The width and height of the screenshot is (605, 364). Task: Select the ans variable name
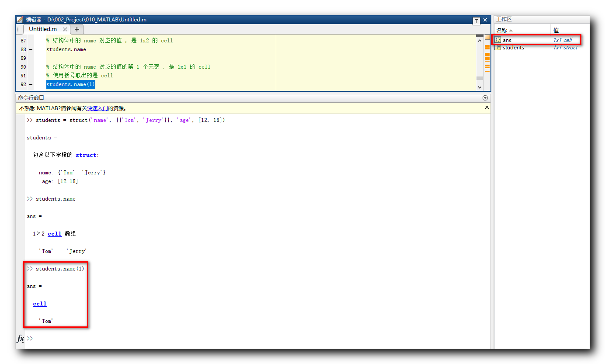(507, 40)
